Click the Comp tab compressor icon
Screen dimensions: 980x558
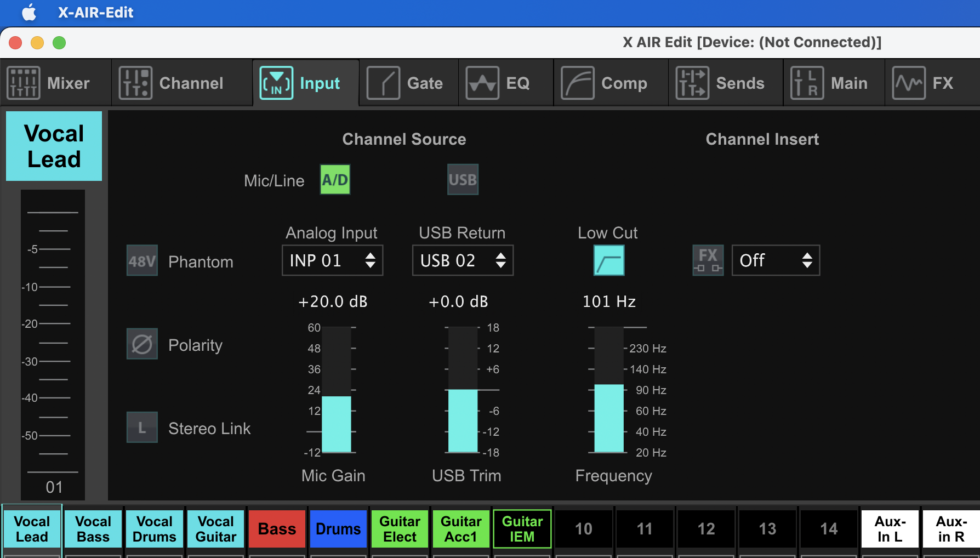coord(578,83)
